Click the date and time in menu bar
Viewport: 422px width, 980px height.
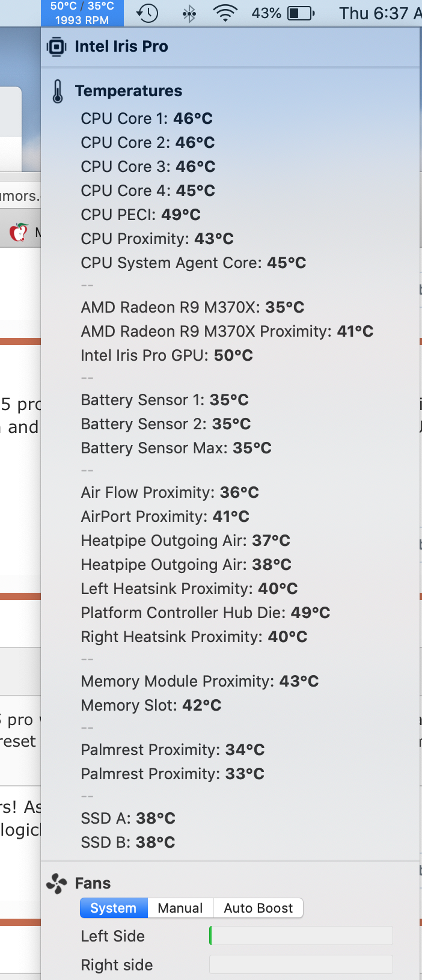pyautogui.click(x=380, y=13)
